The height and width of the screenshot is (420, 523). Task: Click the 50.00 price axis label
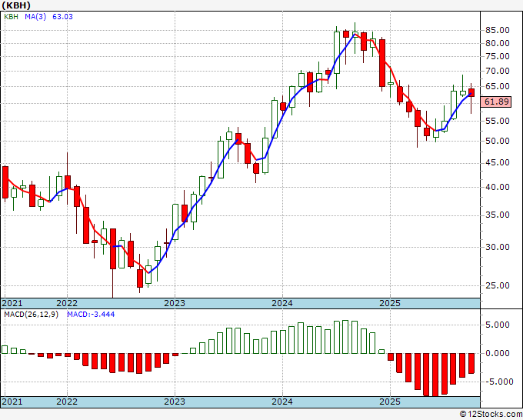pos(497,141)
